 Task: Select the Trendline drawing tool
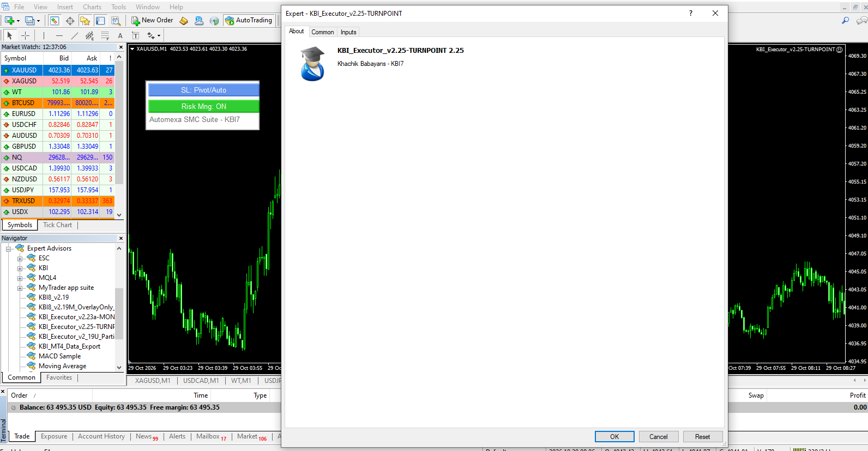75,35
